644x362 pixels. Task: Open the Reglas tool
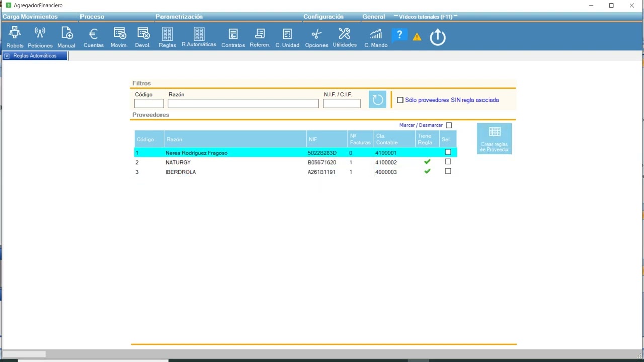tap(167, 38)
